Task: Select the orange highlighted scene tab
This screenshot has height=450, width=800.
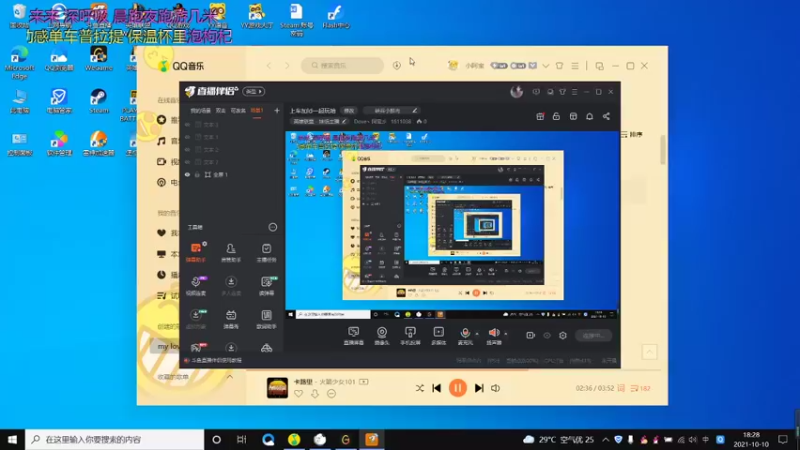Action: [x=257, y=111]
